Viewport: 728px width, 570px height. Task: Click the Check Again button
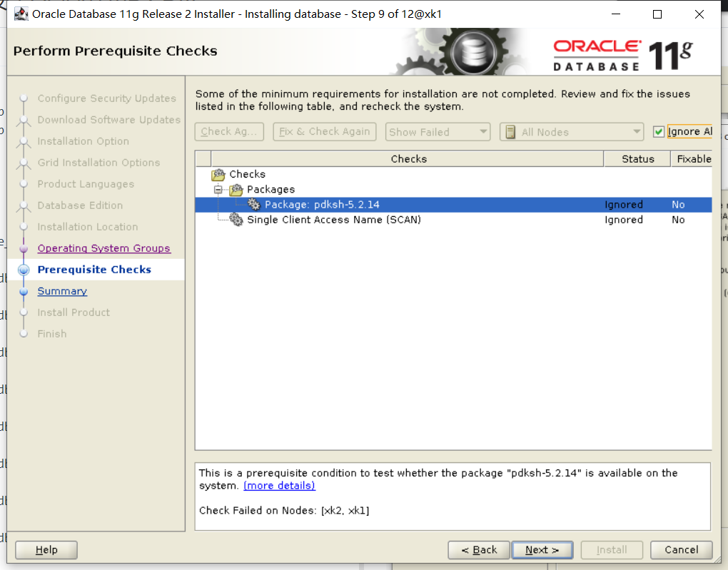coord(229,132)
